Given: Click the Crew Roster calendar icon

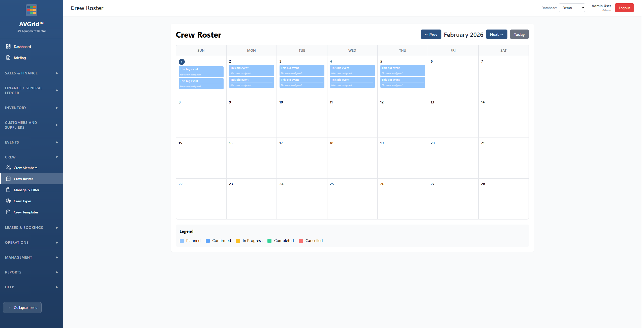Looking at the screenshot, I should (8, 179).
